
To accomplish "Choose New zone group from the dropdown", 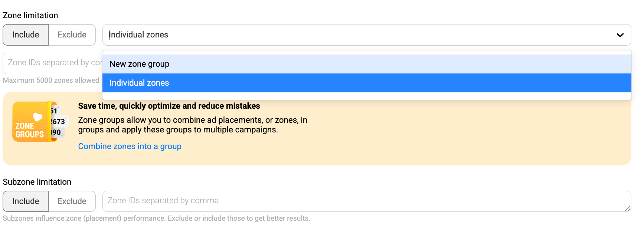I will (139, 64).
